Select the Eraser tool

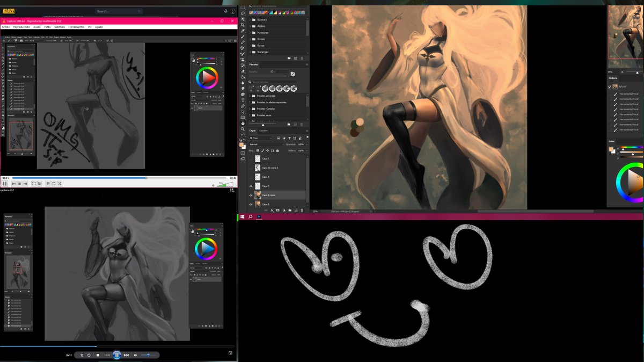(x=243, y=71)
